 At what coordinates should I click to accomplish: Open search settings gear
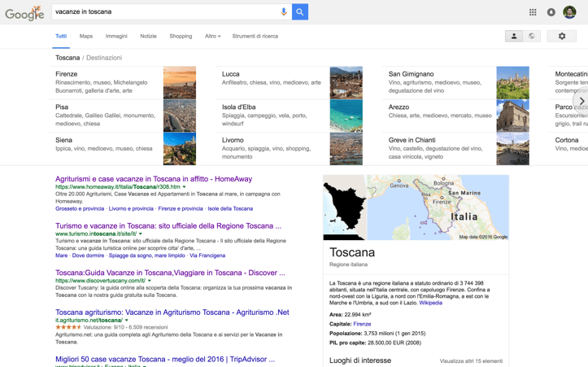click(562, 36)
